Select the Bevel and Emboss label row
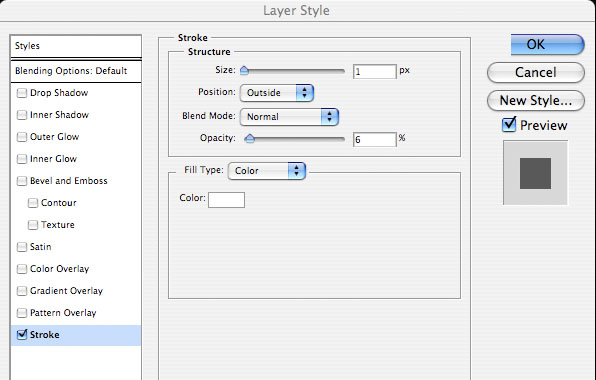This screenshot has width=596, height=380. click(x=68, y=181)
